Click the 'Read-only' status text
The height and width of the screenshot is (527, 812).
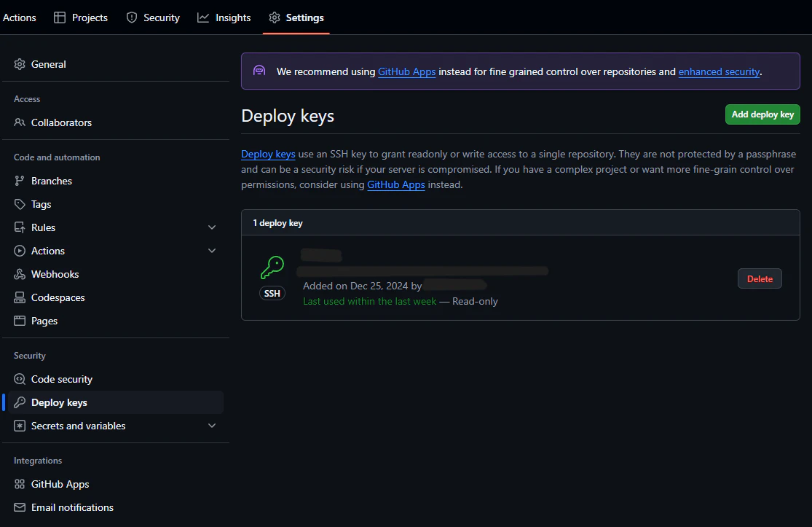475,301
